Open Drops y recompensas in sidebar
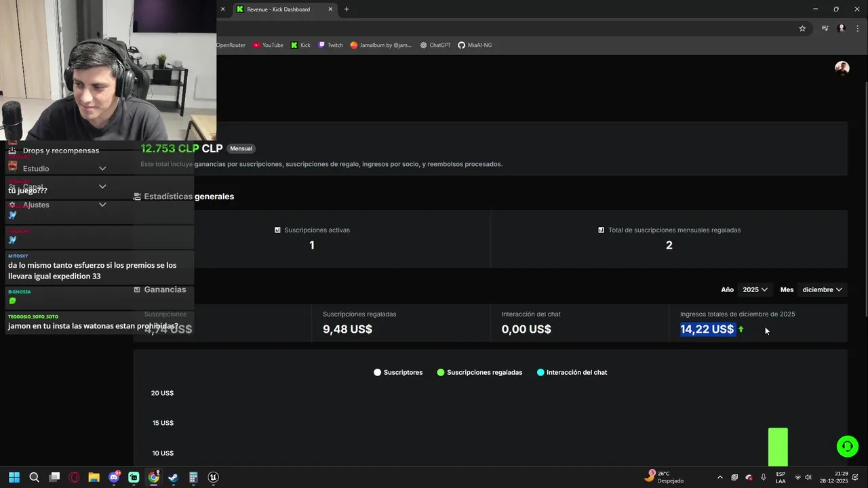 pos(60,150)
